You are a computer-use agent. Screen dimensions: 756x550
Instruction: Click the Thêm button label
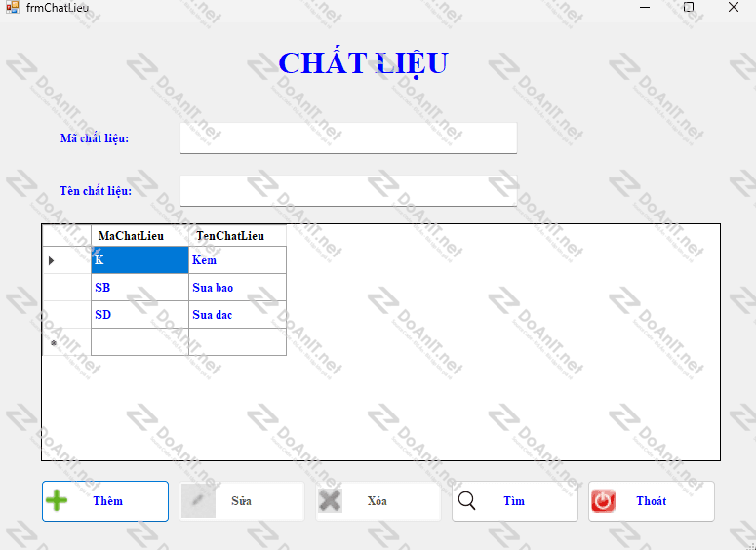[108, 501]
